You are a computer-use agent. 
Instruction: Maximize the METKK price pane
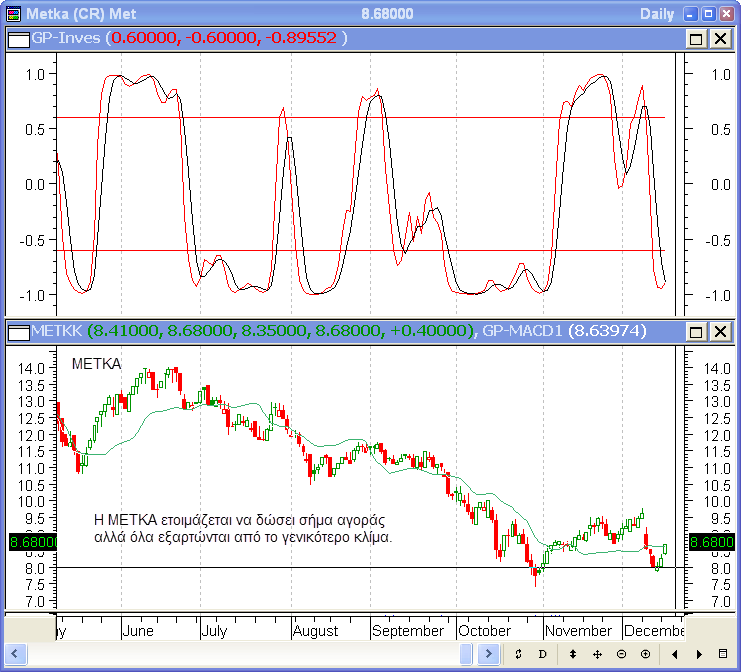tap(696, 331)
